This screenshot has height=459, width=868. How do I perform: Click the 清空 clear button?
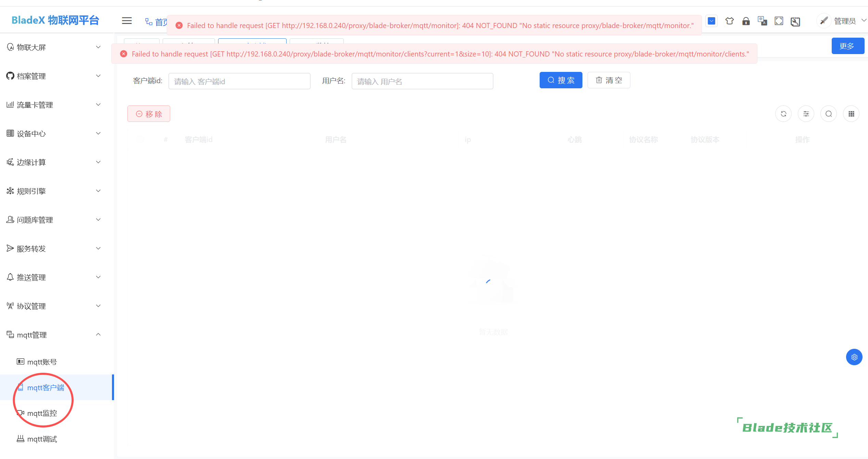click(x=609, y=80)
